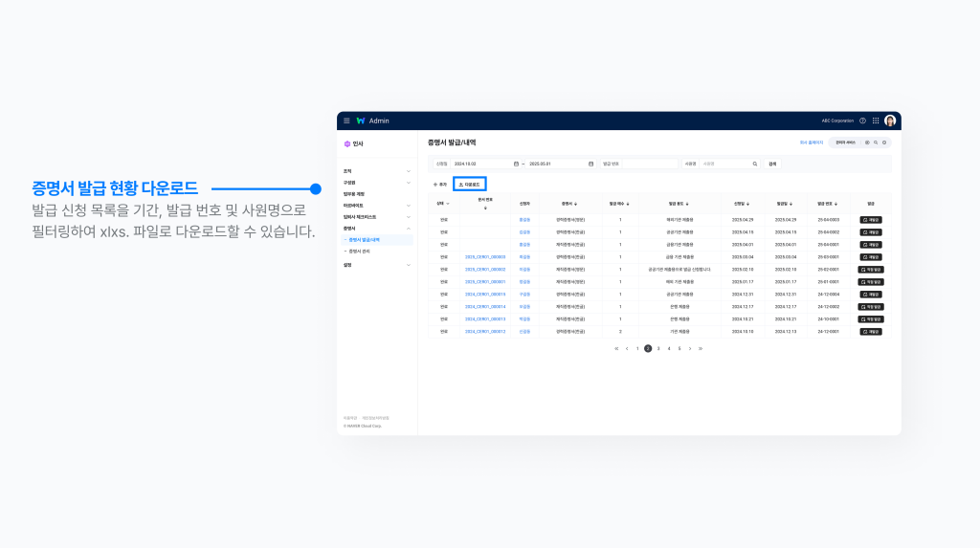Open calendar picker for end date 2025.05.01

(590, 164)
